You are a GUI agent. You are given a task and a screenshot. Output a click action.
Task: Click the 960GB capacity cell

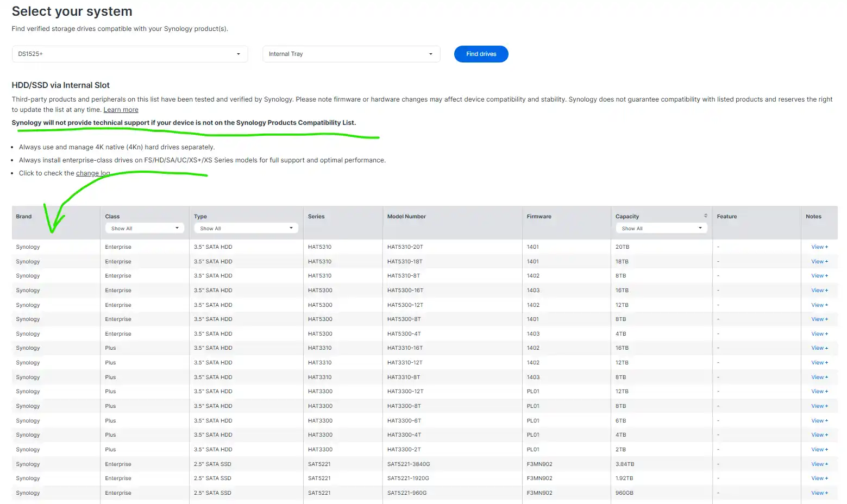[624, 493]
